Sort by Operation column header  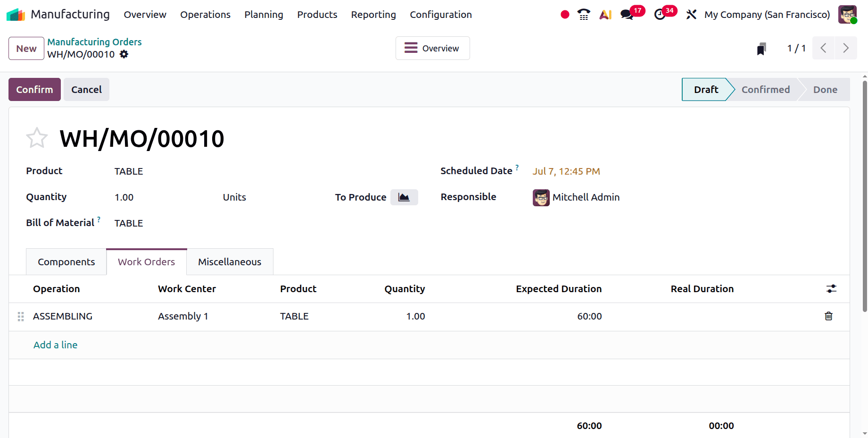point(56,289)
